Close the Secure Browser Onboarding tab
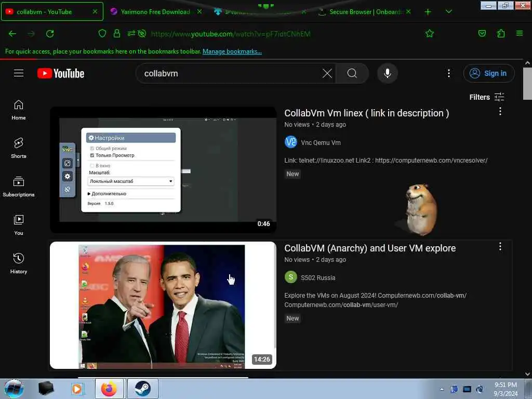Screen dimensions: 532x399 408,11
